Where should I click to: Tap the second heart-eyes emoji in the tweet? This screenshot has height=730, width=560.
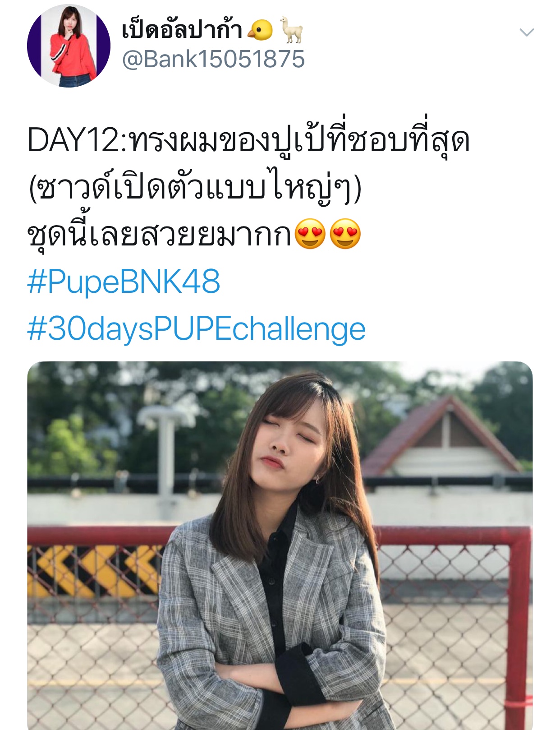(345, 234)
